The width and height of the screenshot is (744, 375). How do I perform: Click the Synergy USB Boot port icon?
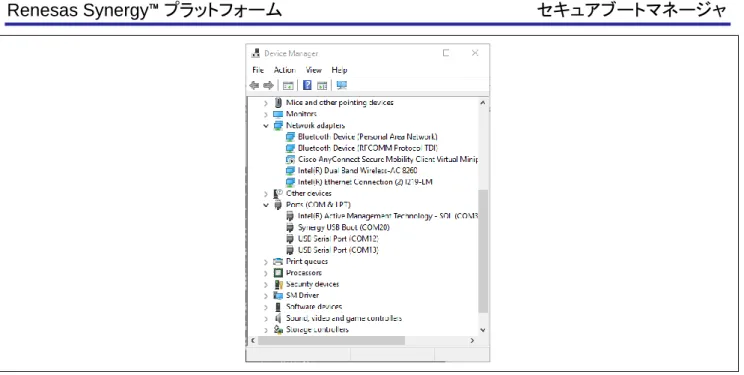coord(290,228)
